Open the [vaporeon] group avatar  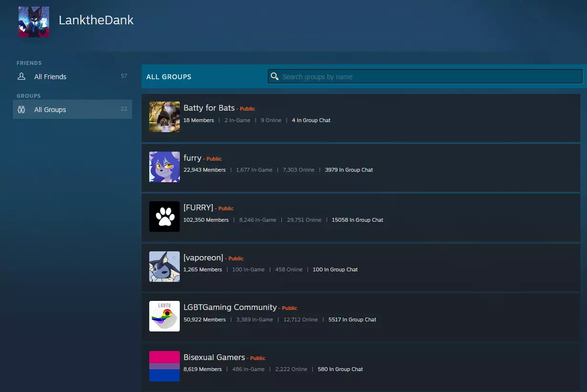coord(165,267)
